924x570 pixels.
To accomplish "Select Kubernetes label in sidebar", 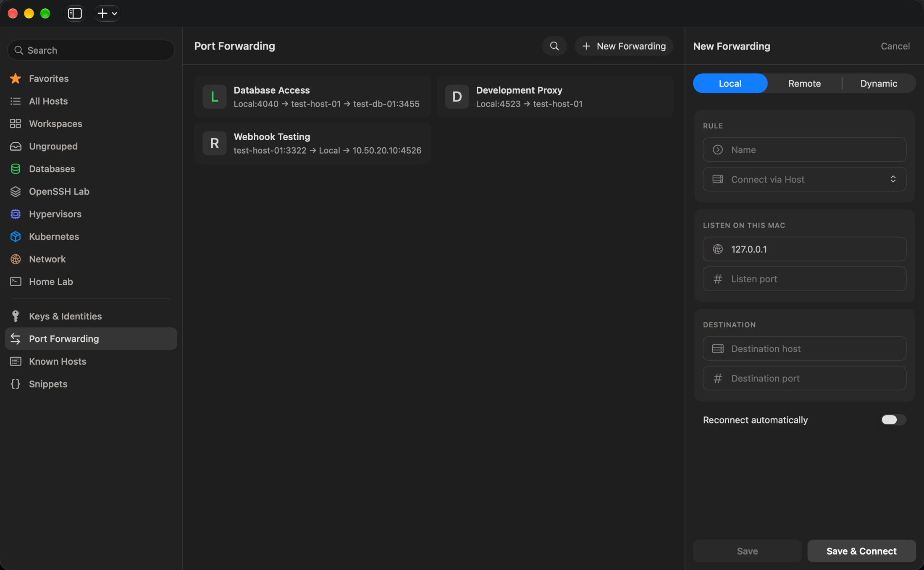I will (54, 237).
